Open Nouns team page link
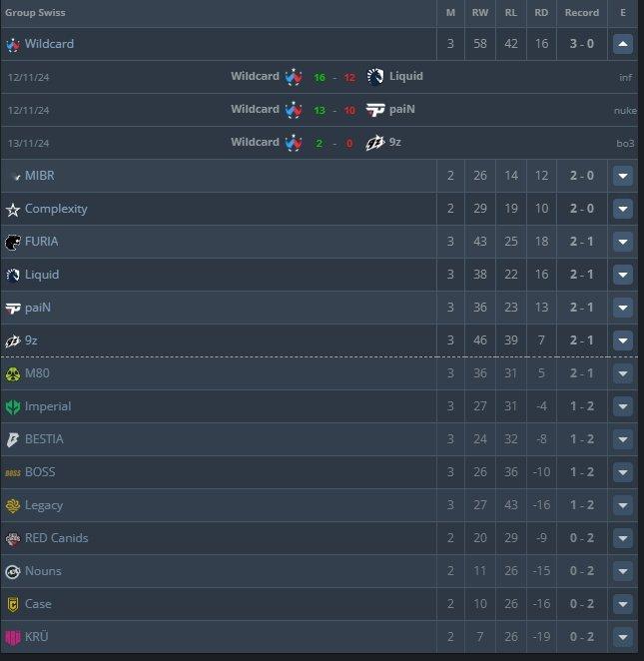 (x=43, y=571)
